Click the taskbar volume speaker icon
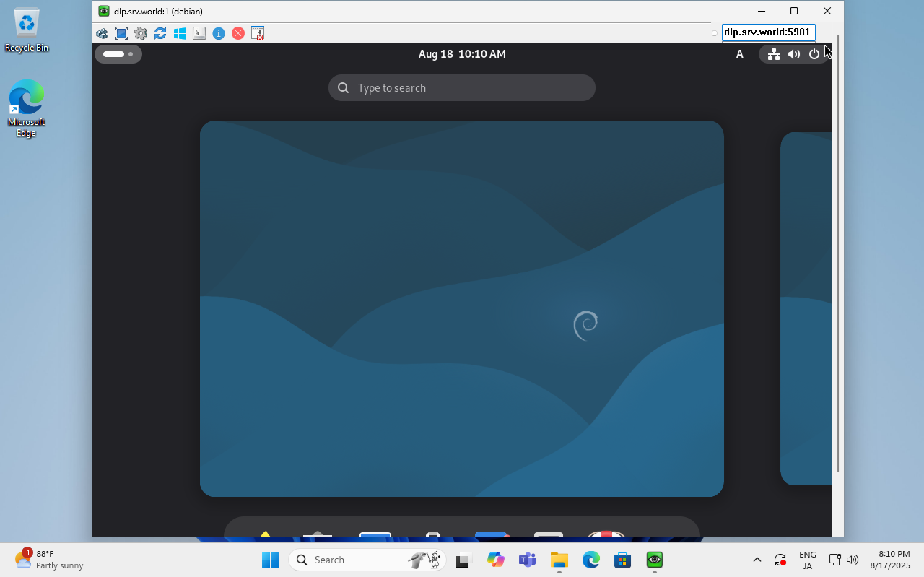Screen dimensions: 924x577 (853, 560)
